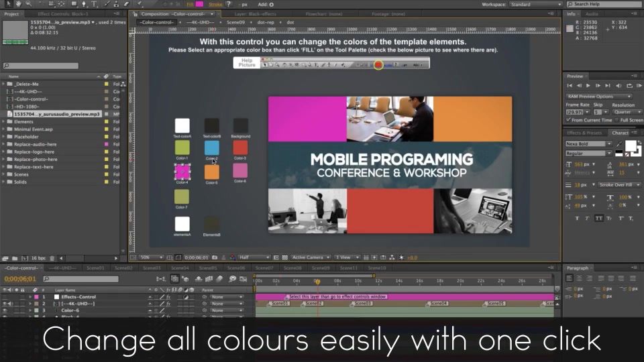Select the Selection arrow tool

(x=8, y=4)
